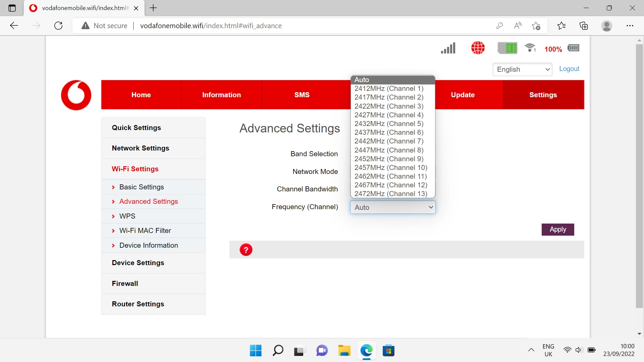The width and height of the screenshot is (644, 362).
Task: Collapse the Frequency (Channel) Auto dropdown
Action: 393,207
